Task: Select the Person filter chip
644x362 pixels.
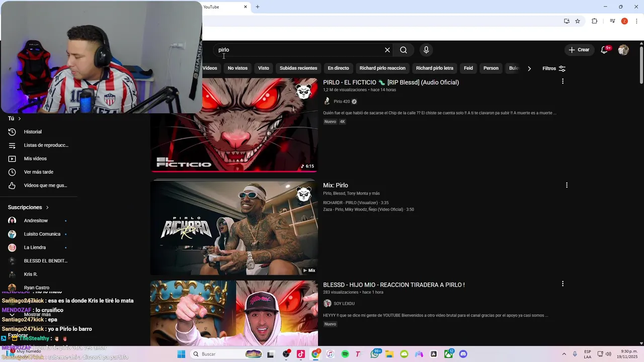Action: pyautogui.click(x=491, y=68)
